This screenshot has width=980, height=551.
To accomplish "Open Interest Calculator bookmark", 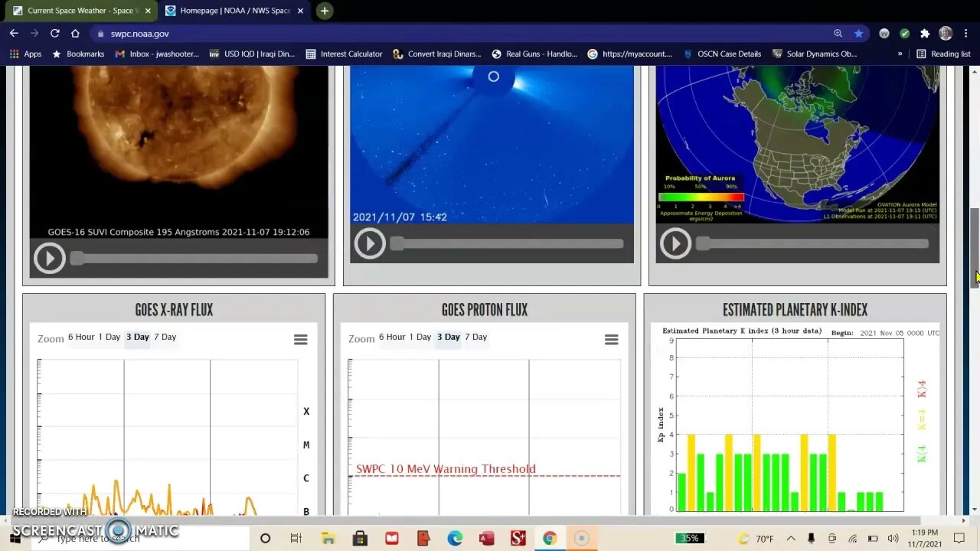I will point(344,54).
